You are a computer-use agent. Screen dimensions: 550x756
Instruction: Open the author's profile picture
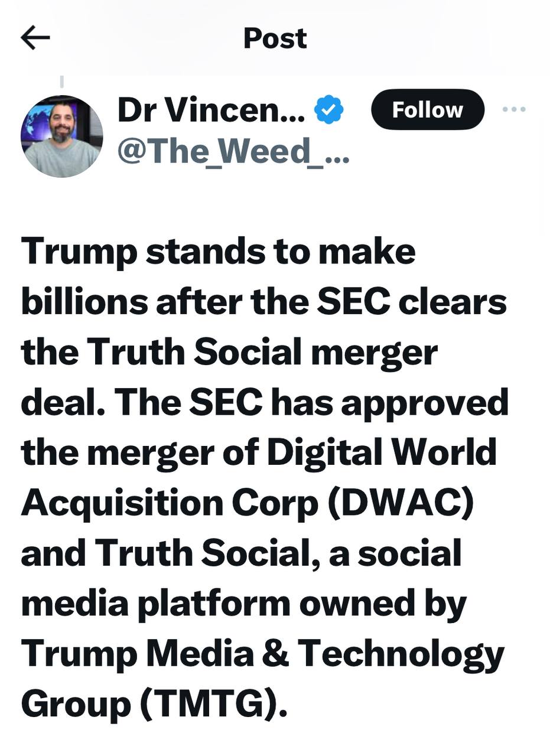pos(61,136)
